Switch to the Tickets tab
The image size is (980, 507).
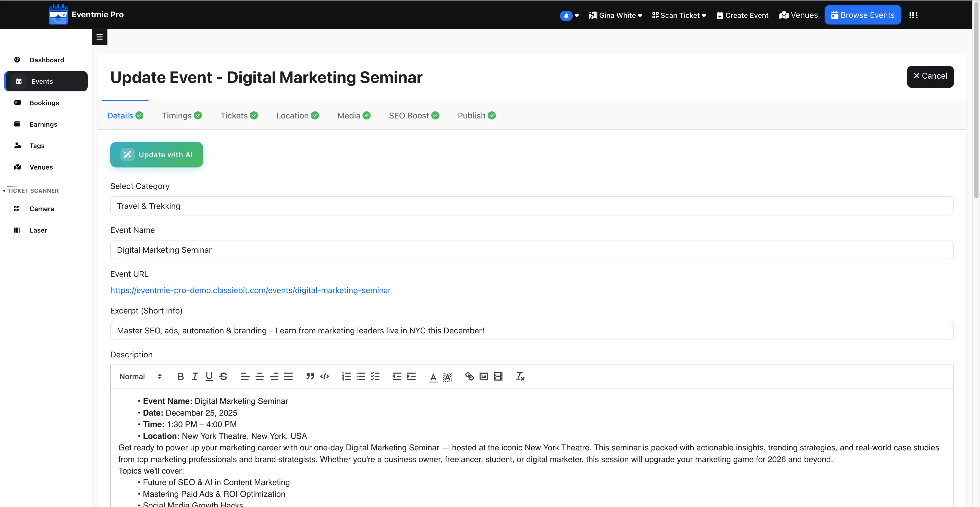click(x=239, y=116)
